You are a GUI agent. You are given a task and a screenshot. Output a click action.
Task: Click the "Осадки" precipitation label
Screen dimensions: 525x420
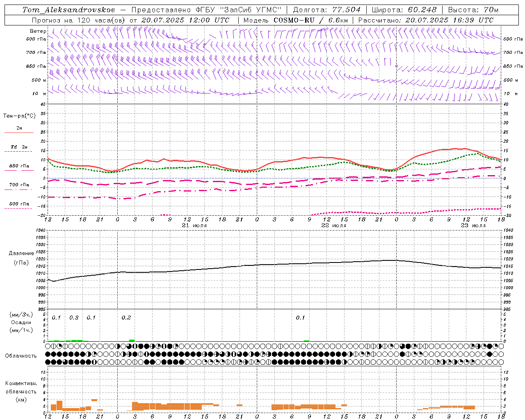[x=21, y=322]
